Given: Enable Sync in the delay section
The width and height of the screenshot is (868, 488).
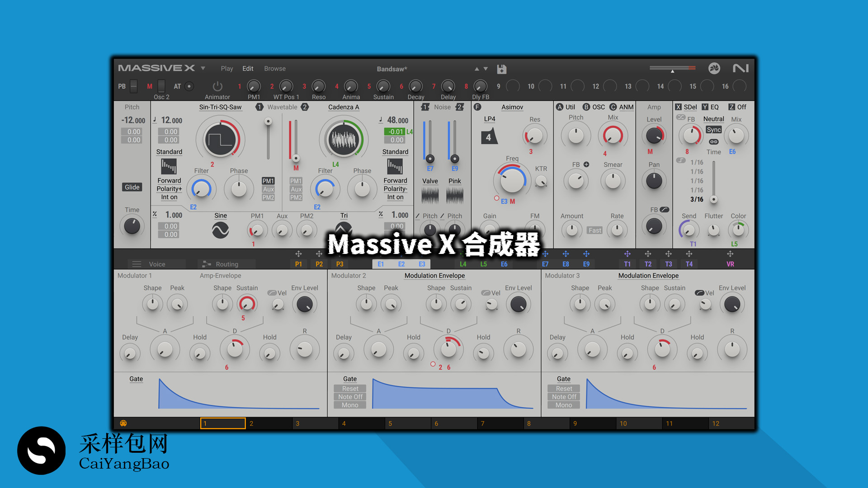Looking at the screenshot, I should (x=713, y=130).
